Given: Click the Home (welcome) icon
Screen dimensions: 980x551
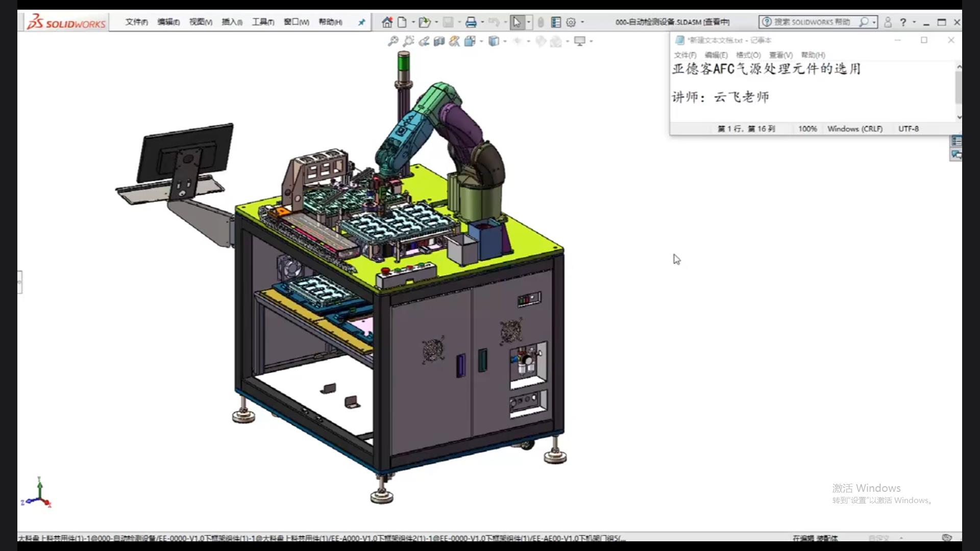Looking at the screenshot, I should coord(387,22).
